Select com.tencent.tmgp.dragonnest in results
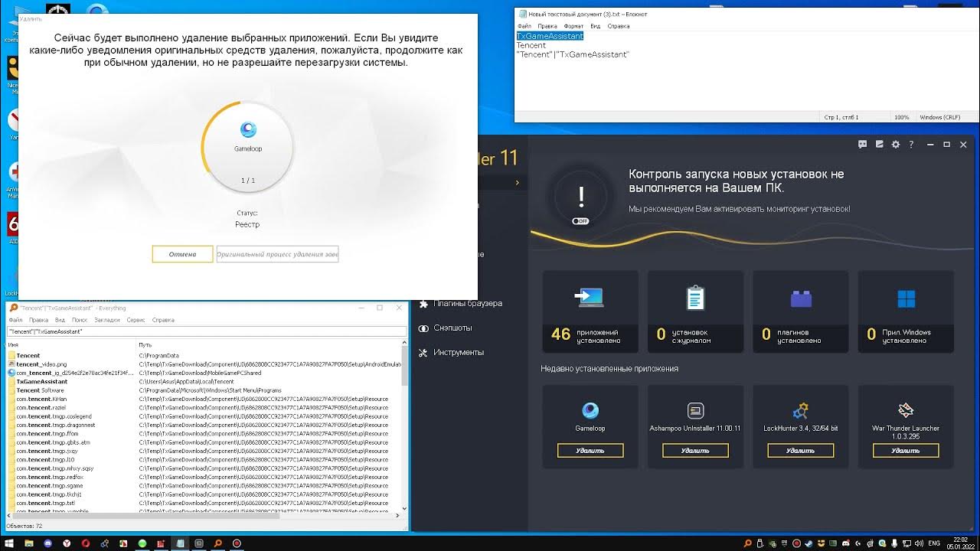980x551 pixels. tap(55, 425)
